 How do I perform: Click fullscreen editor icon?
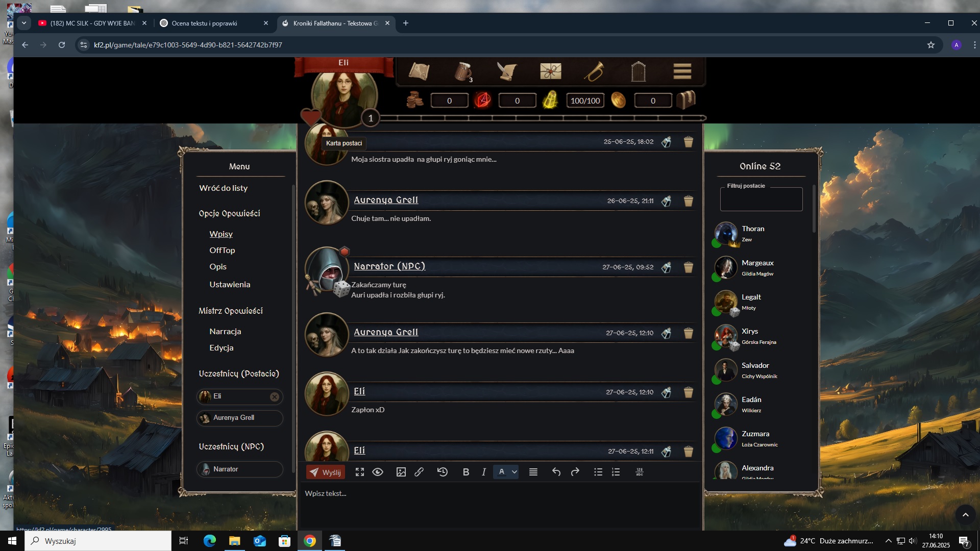(x=360, y=472)
